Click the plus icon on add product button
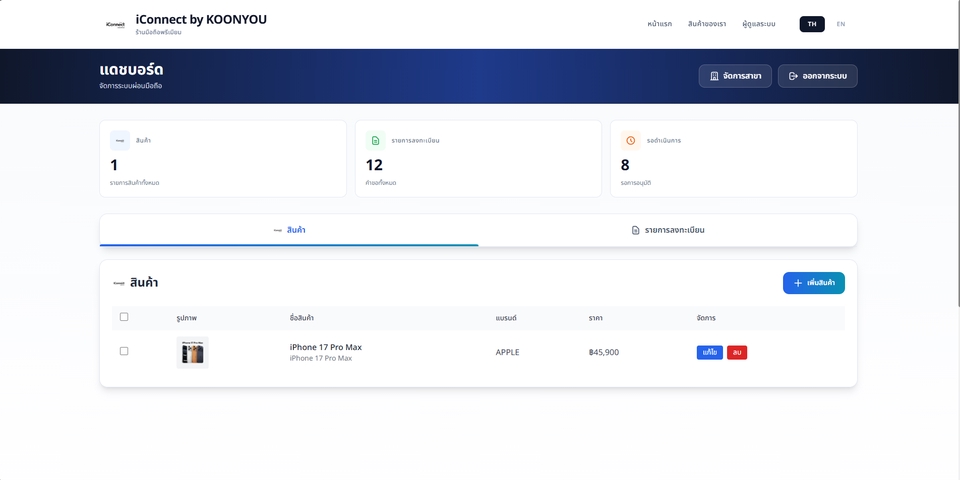This screenshot has height=480, width=960. point(797,283)
